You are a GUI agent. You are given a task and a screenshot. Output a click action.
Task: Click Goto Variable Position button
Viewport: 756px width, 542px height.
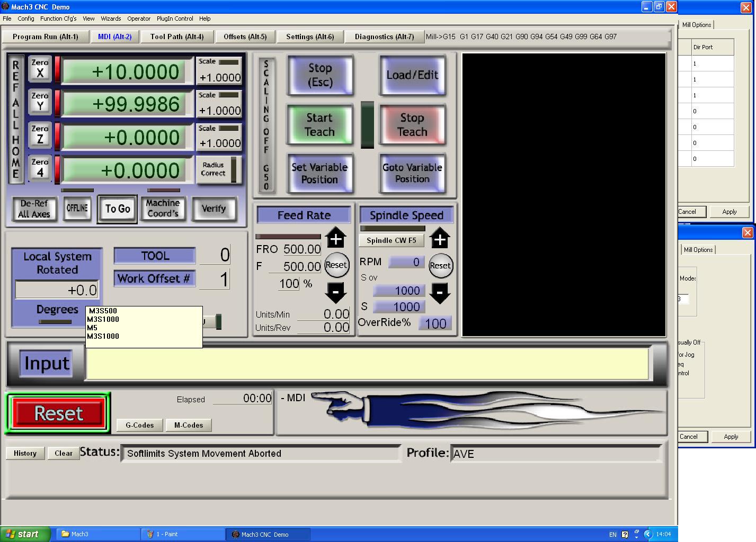click(412, 174)
